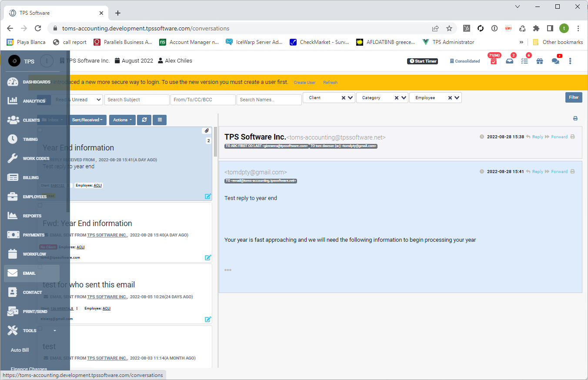Image resolution: width=588 pixels, height=380 pixels.
Task: Print the 15:41 tomdpty message
Action: click(x=572, y=172)
